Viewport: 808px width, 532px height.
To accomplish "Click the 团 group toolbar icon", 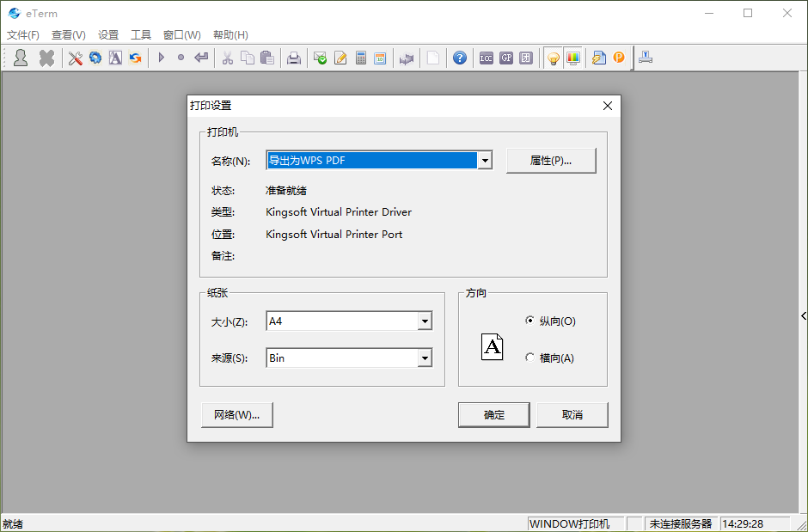I will pos(525,58).
